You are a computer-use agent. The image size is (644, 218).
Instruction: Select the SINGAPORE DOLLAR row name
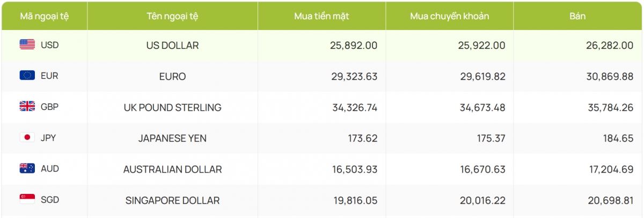172,200
